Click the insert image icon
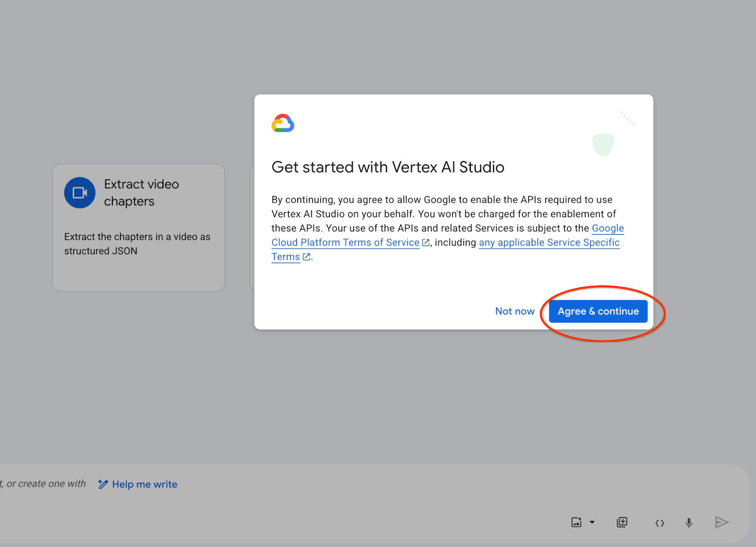 pos(576,522)
